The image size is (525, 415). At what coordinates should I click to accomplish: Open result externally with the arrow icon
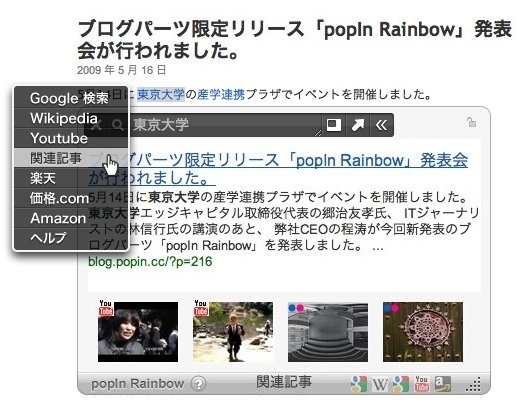coord(358,125)
